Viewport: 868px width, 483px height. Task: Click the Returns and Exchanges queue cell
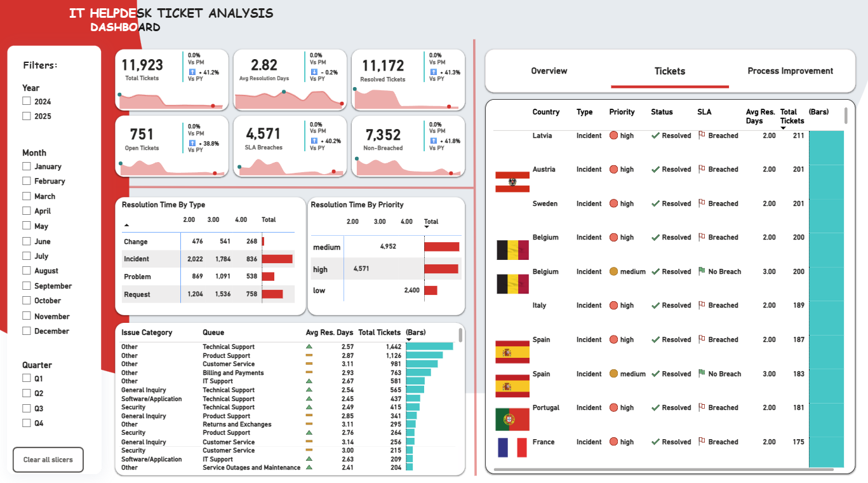[237, 425]
